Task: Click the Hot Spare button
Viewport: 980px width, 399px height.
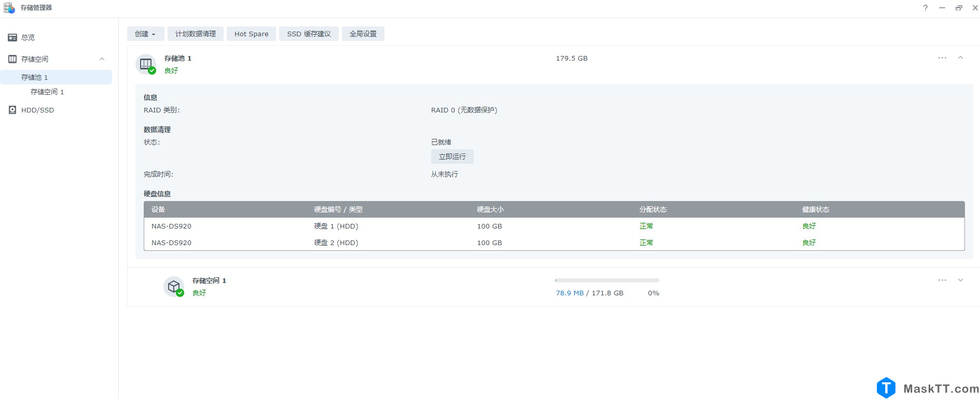Action: pyautogui.click(x=252, y=34)
